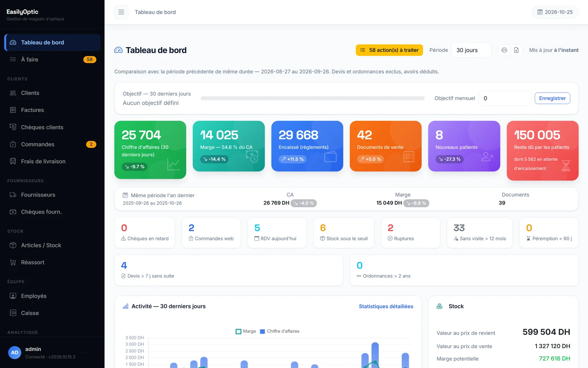The height and width of the screenshot is (368, 588).
Task: Toggle the Chiffre d'affaires legend swatch
Action: tap(262, 332)
